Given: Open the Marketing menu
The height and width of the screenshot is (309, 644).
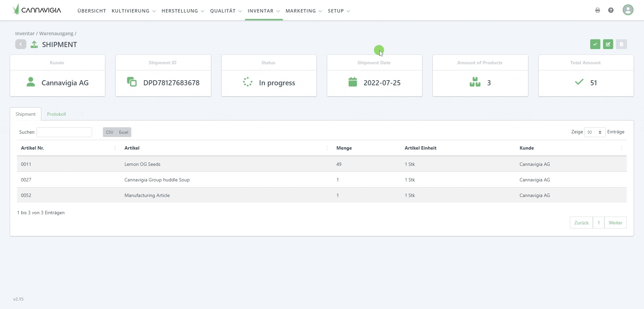Looking at the screenshot, I should [x=304, y=11].
